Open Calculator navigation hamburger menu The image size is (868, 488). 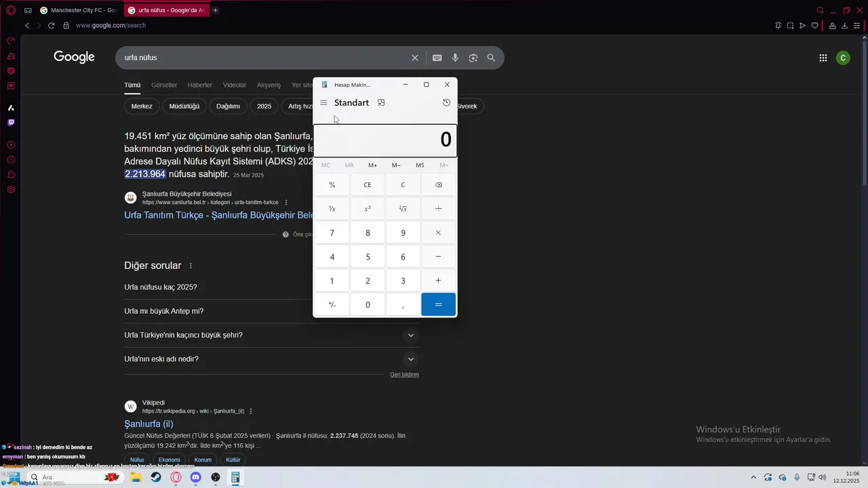click(323, 103)
